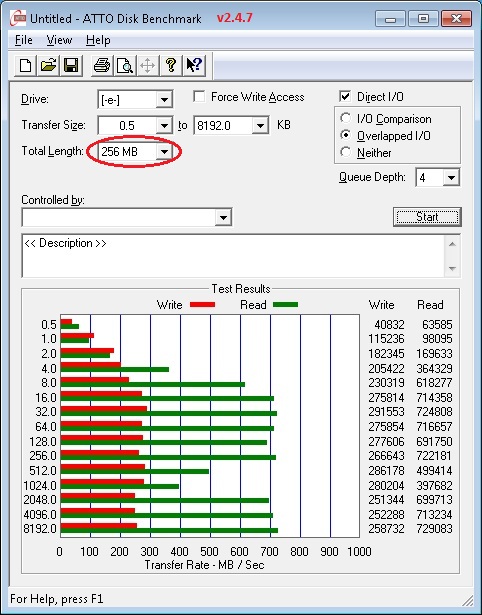This screenshot has width=482, height=615.
Task: Click the yellow question mark About icon
Action: (x=171, y=65)
